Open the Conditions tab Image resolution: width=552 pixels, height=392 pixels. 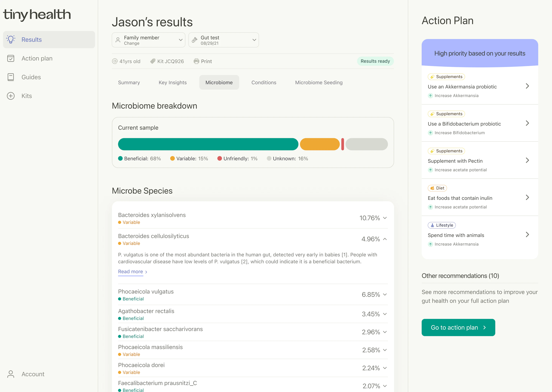click(x=264, y=82)
